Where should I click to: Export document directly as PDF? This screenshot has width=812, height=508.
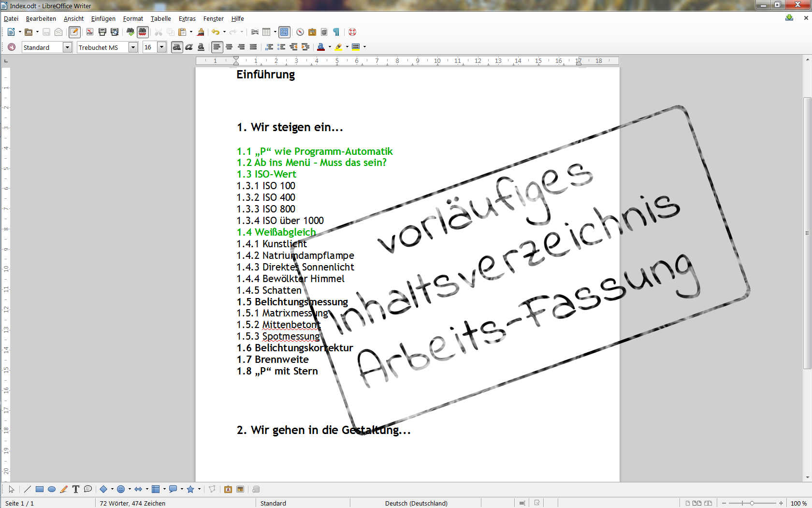coord(90,32)
